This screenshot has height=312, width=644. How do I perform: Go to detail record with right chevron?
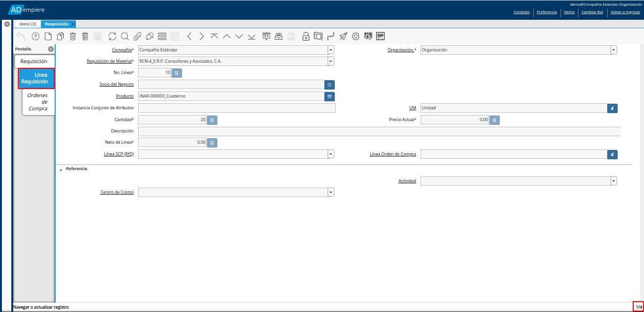202,36
